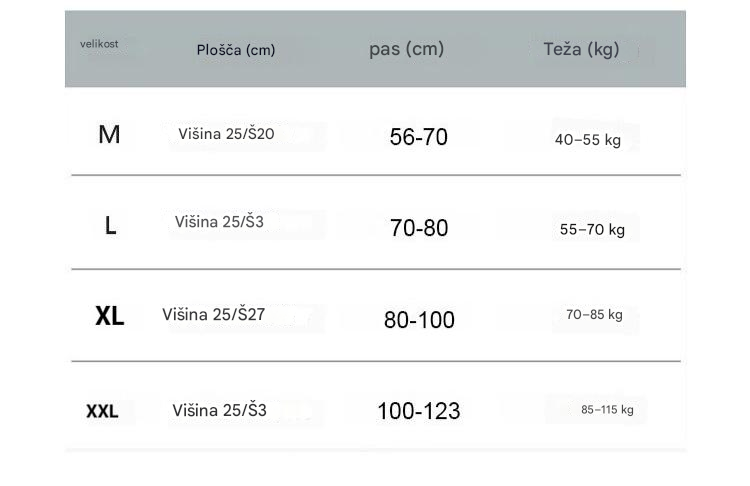This screenshot has width=750, height=486.
Task: Select the weight range 40–55 kg
Action: pyautogui.click(x=588, y=140)
